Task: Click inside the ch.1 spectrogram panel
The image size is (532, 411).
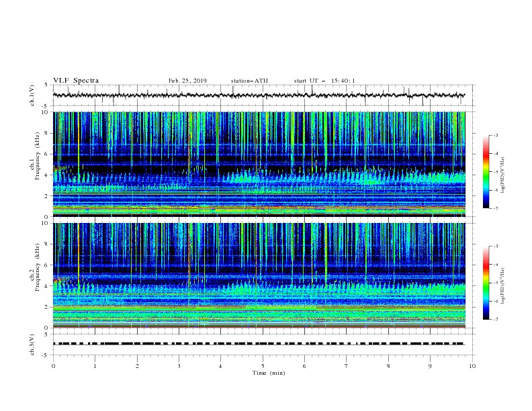Action: pos(259,164)
